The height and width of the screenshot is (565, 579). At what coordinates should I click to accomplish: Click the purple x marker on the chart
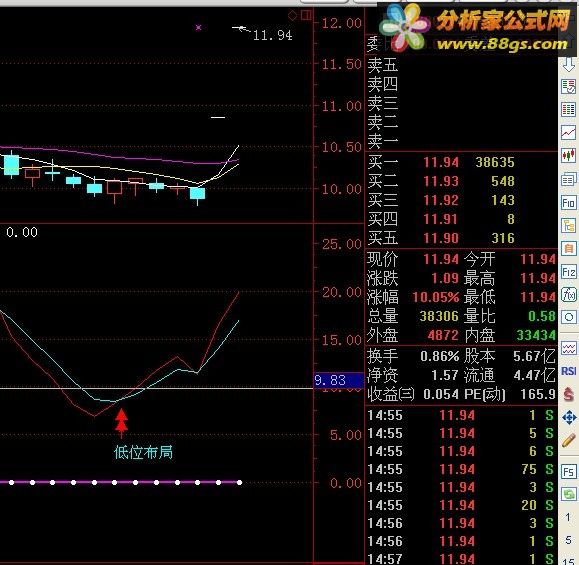tap(198, 27)
